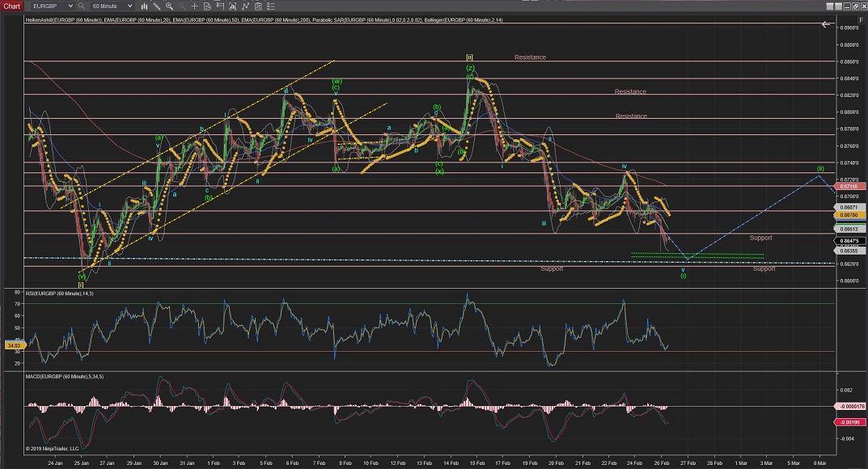Open the Strategies icon
The height and width of the screenshot is (469, 868).
tap(258, 6)
